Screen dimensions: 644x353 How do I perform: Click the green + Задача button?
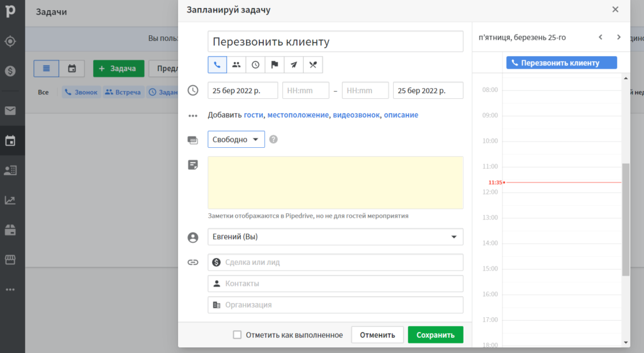point(119,68)
